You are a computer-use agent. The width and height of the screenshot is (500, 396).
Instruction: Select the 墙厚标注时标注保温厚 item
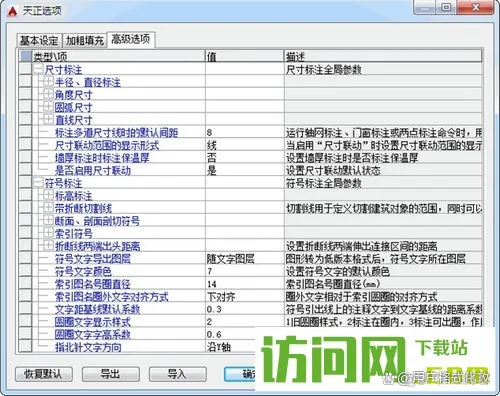(102, 158)
